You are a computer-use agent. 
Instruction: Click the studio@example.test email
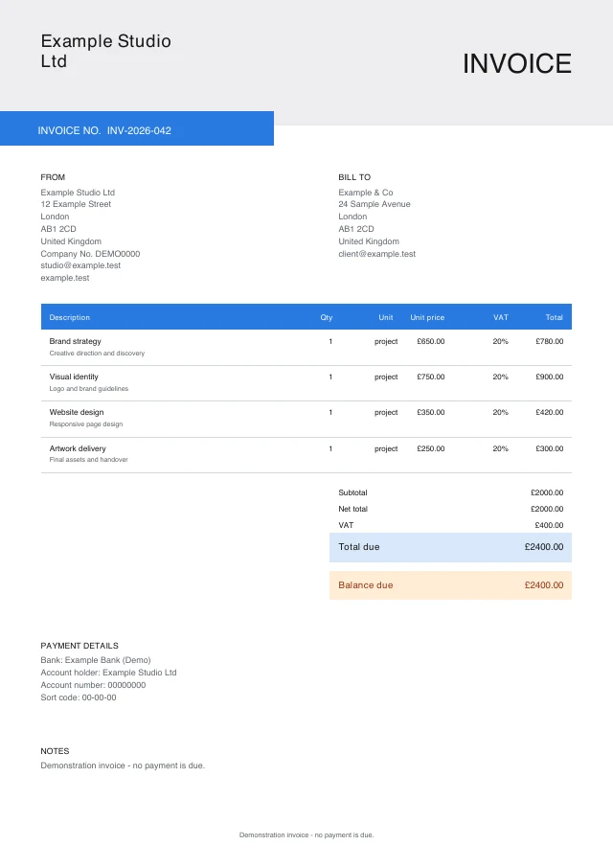(x=80, y=265)
